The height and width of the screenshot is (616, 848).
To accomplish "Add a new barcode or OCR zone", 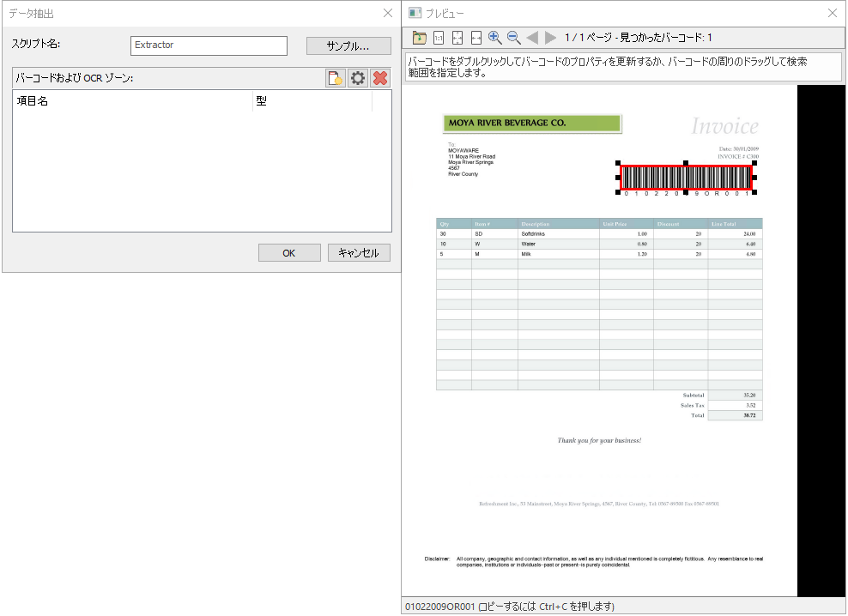I will tap(336, 78).
